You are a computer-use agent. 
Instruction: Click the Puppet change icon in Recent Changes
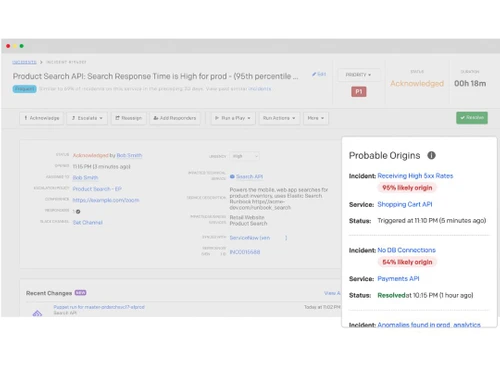click(x=37, y=313)
